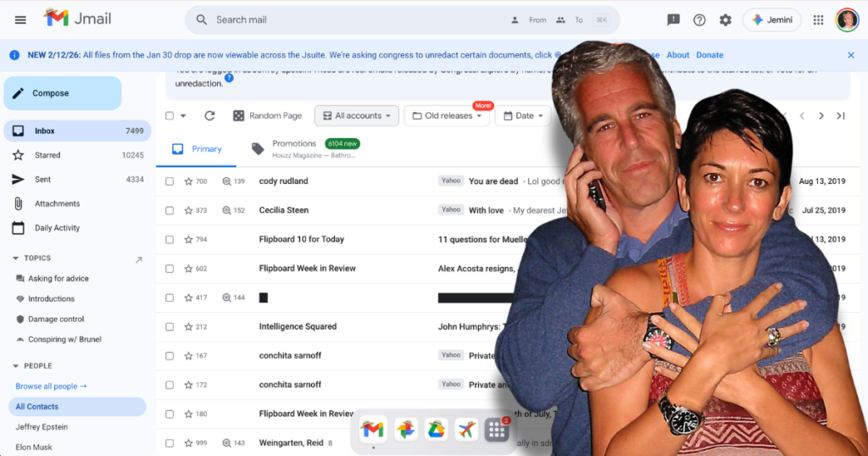
Task: Open the Topics external arrow icon
Action: point(139,259)
